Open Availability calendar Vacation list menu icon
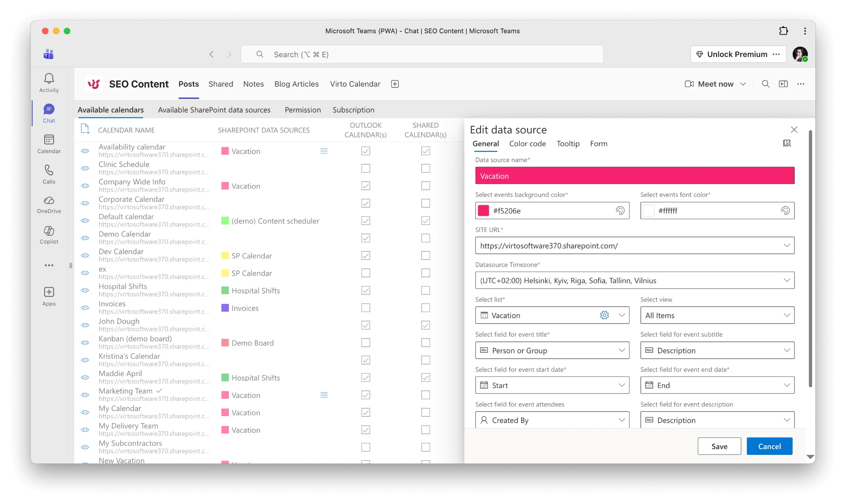 coord(324,151)
